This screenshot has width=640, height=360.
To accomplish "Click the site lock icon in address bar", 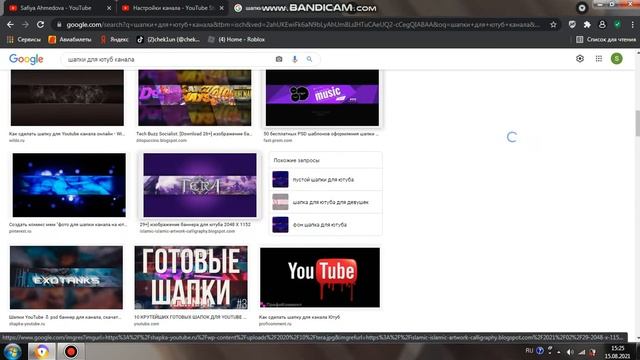I will coord(59,24).
